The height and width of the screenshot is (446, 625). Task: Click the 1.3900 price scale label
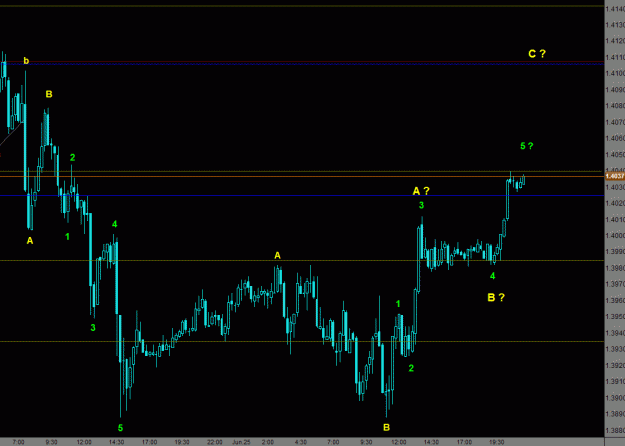point(615,398)
